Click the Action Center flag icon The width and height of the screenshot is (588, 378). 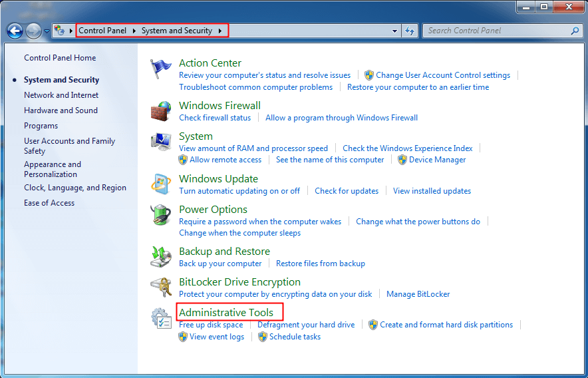(160, 69)
